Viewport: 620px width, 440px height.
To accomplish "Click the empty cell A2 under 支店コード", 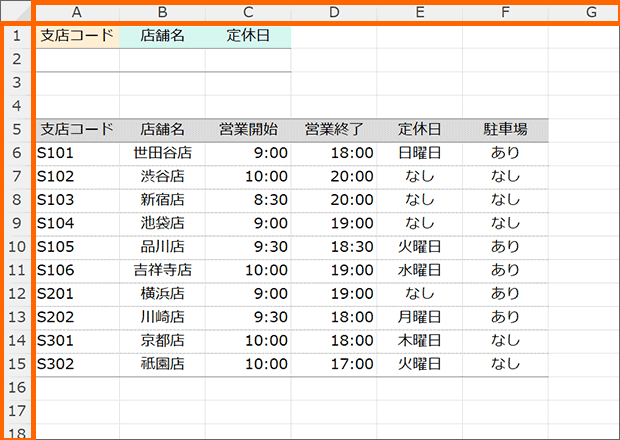I will tap(77, 59).
